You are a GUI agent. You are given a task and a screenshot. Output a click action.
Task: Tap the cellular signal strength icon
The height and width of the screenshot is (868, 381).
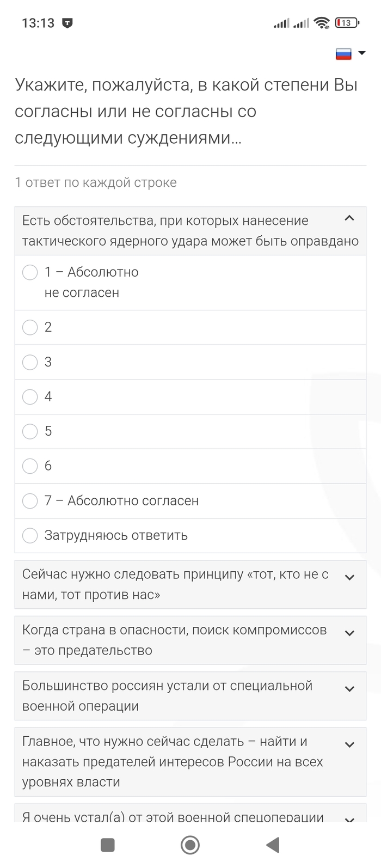pos(281,23)
